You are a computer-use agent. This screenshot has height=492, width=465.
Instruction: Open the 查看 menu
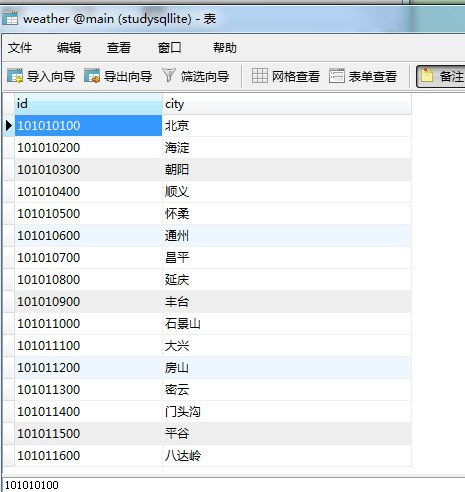119,48
